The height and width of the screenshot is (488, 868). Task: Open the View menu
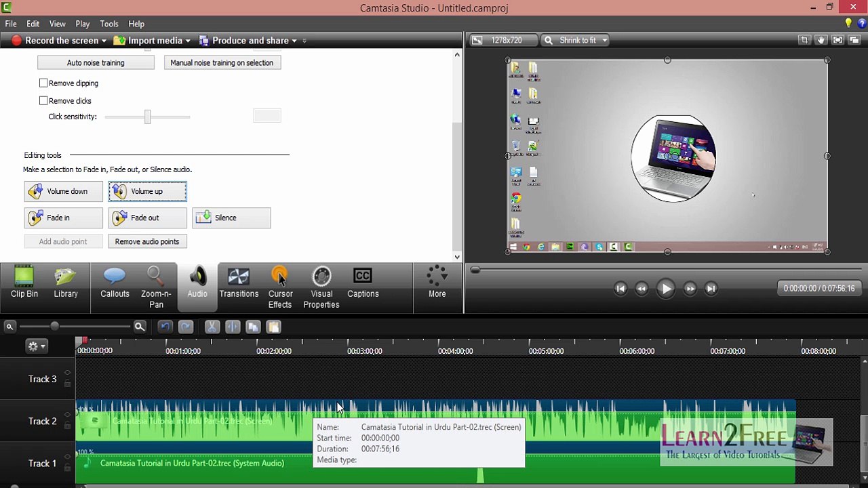pyautogui.click(x=58, y=24)
